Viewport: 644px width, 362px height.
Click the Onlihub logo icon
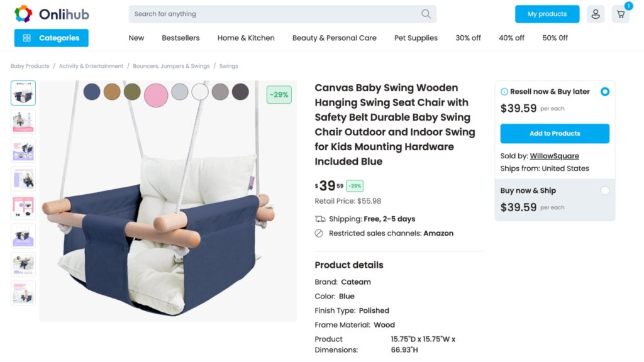point(23,14)
